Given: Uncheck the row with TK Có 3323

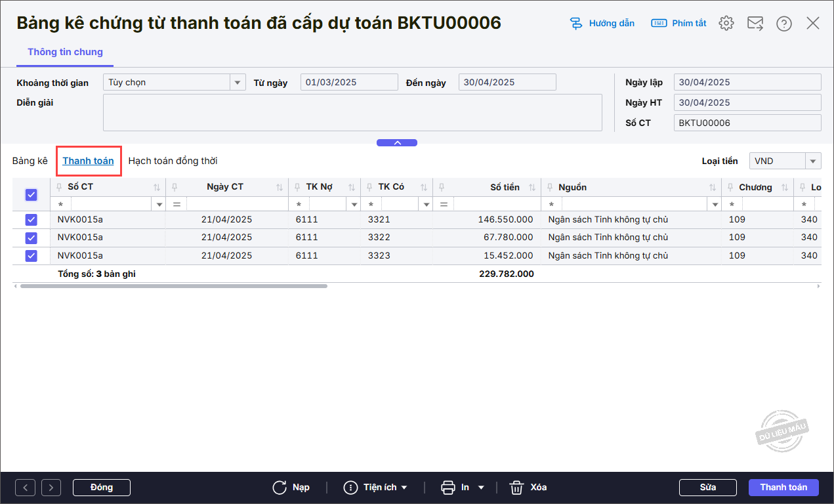Looking at the screenshot, I should [31, 256].
